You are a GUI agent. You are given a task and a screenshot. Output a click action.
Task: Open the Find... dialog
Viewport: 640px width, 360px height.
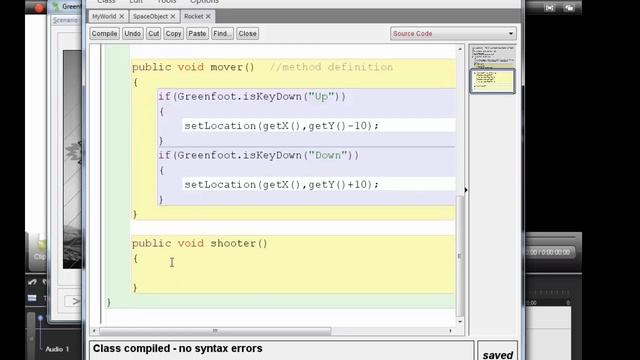point(222,33)
